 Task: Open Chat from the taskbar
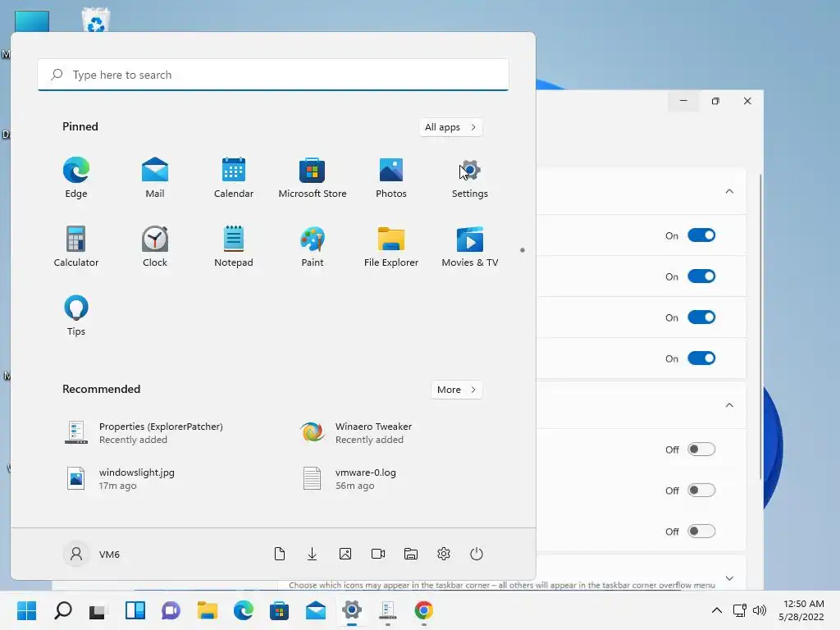(171, 610)
